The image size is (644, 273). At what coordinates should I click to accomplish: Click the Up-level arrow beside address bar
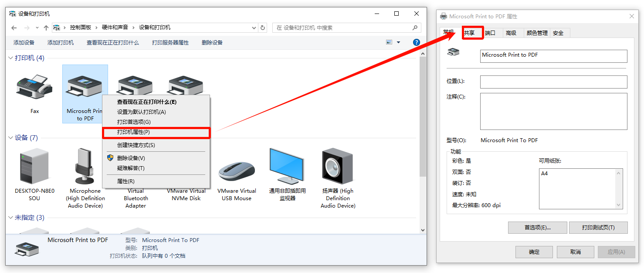(x=46, y=27)
